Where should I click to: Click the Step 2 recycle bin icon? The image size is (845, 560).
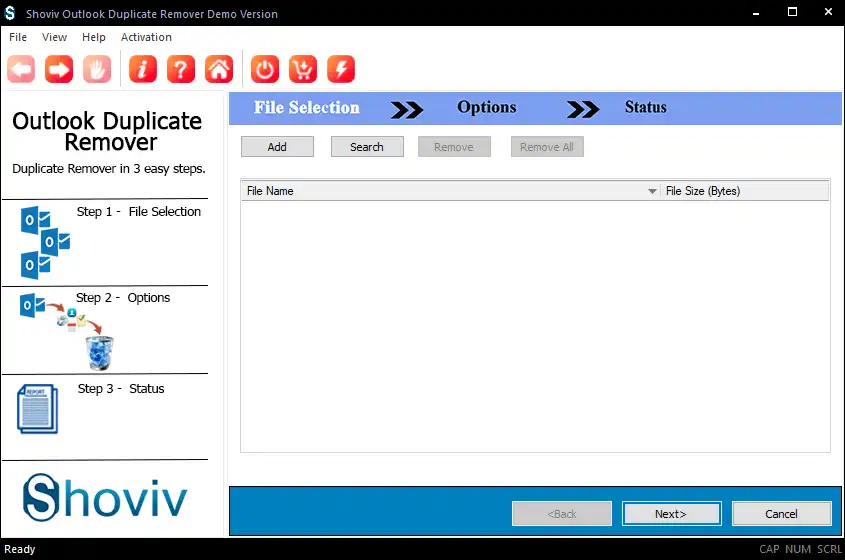coord(100,353)
